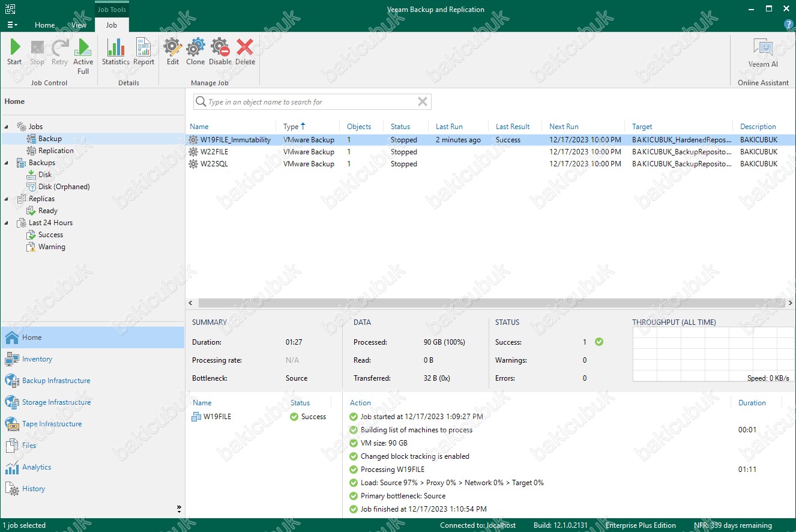
Task: Select the W22FILE job row
Action: click(490, 152)
